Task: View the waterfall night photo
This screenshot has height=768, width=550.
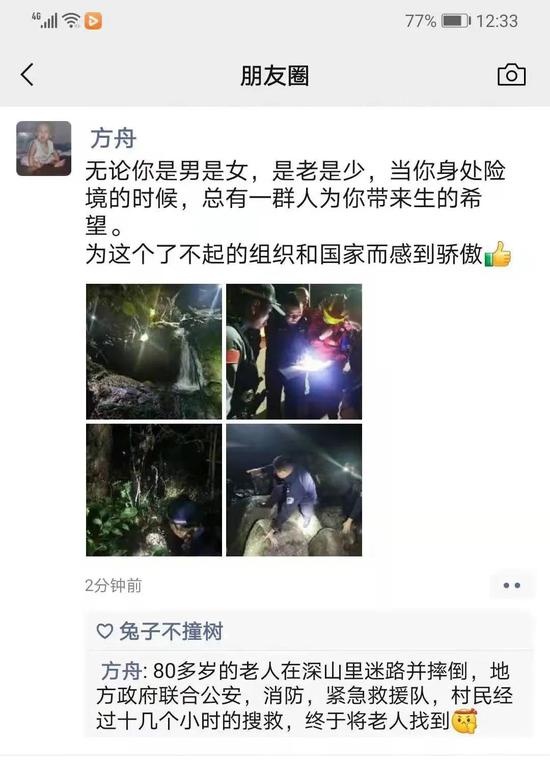Action: click(x=154, y=351)
